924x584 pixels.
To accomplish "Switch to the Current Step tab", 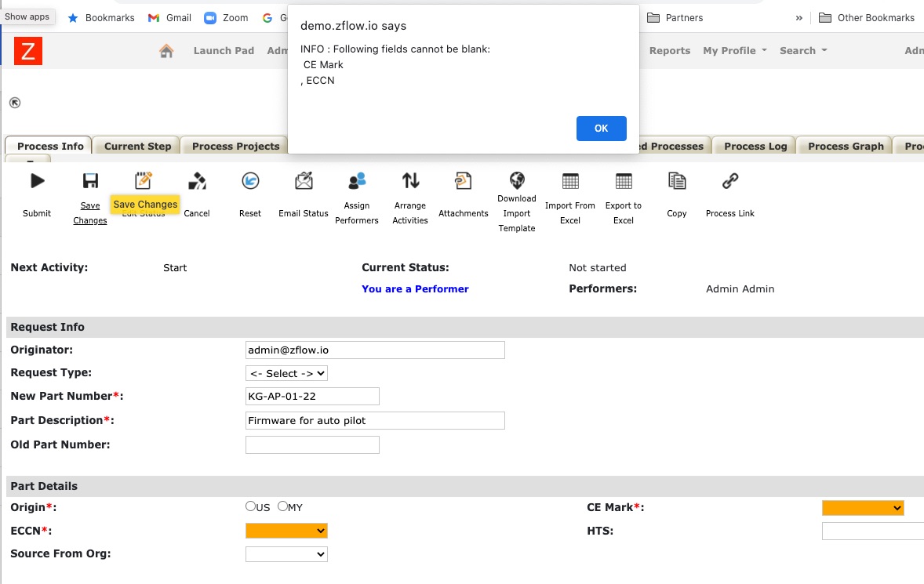I will click(136, 146).
